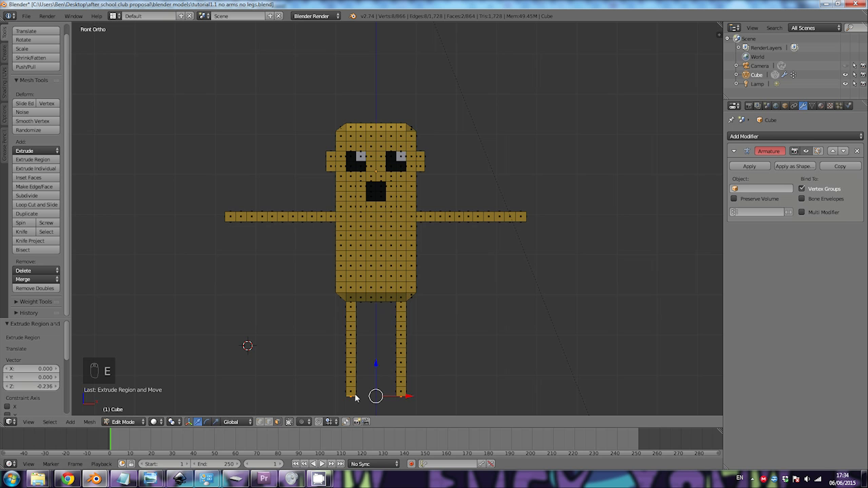Open the Texture properties tab
Viewport: 868px width, 488px height.
(830, 106)
